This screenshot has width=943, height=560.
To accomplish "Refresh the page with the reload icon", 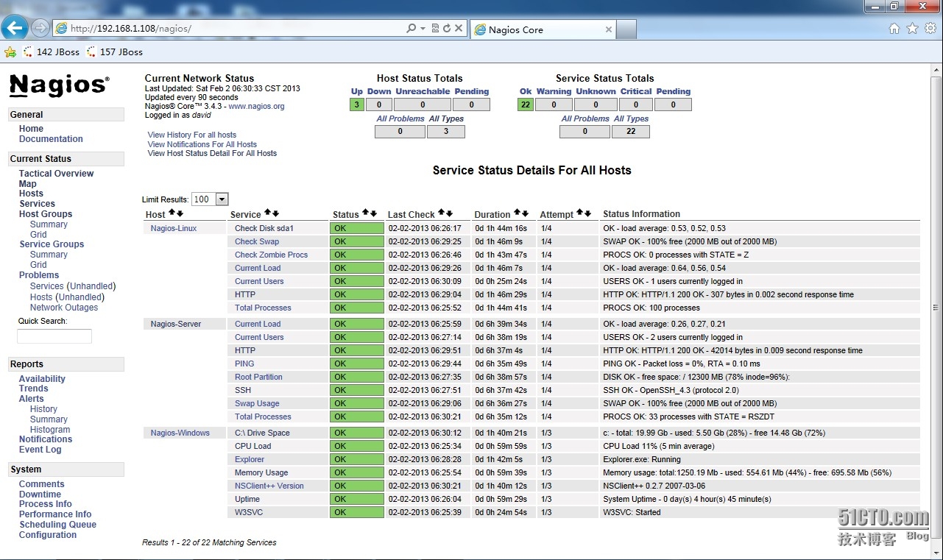I will point(446,29).
